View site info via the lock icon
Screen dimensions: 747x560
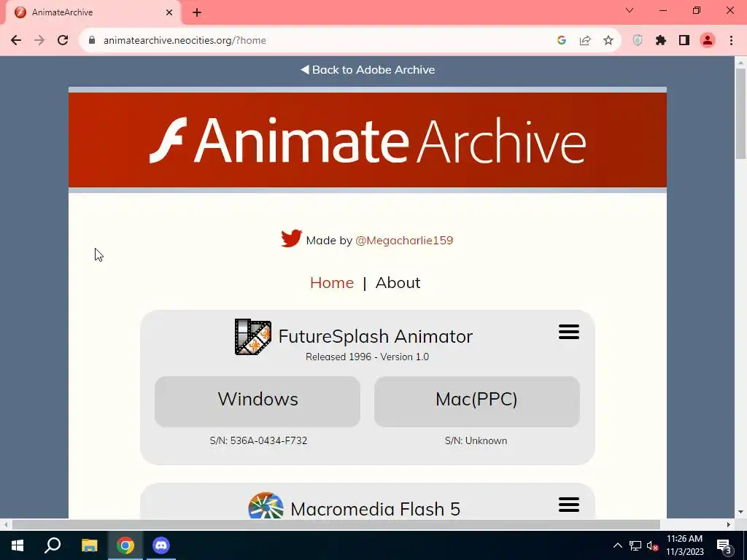click(93, 41)
